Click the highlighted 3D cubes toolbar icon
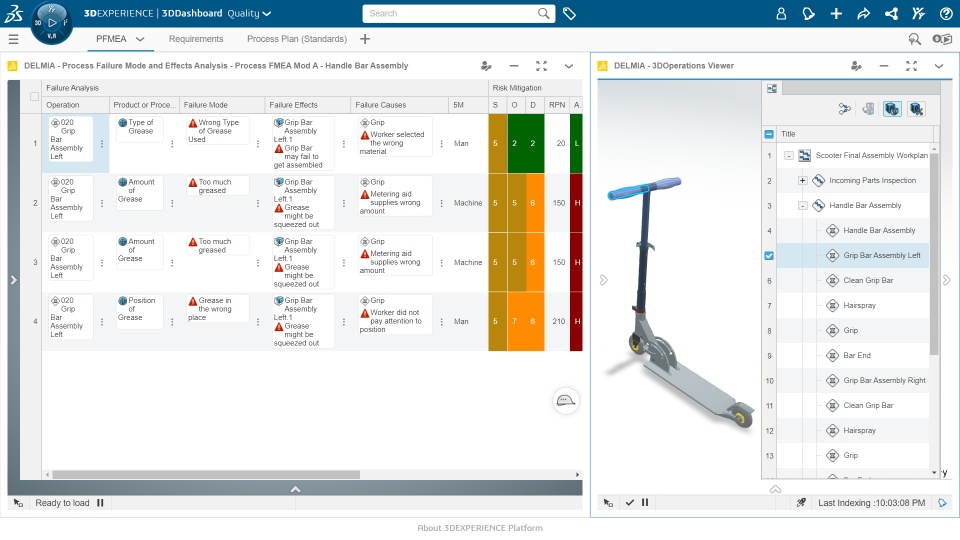This screenshot has width=960, height=540. 892,109
